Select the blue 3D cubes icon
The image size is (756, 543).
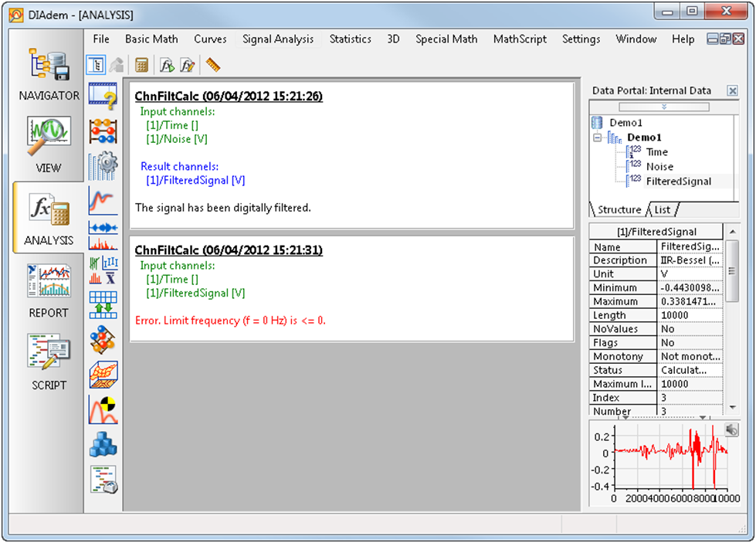(103, 444)
